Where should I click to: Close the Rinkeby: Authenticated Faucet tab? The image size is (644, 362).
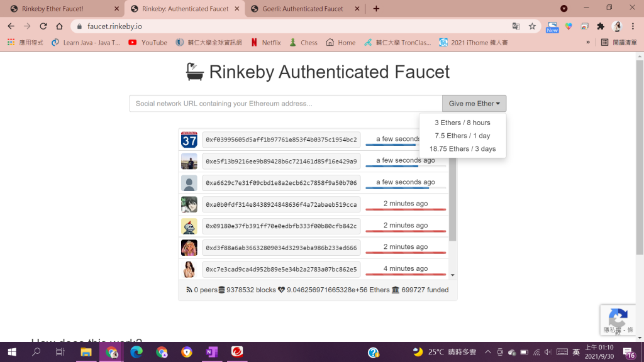237,9
